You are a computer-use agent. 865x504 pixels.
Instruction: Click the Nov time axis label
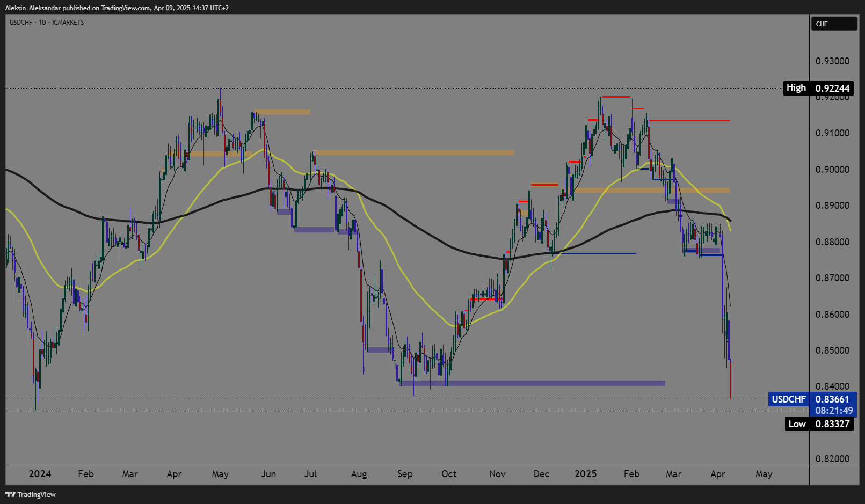point(497,474)
